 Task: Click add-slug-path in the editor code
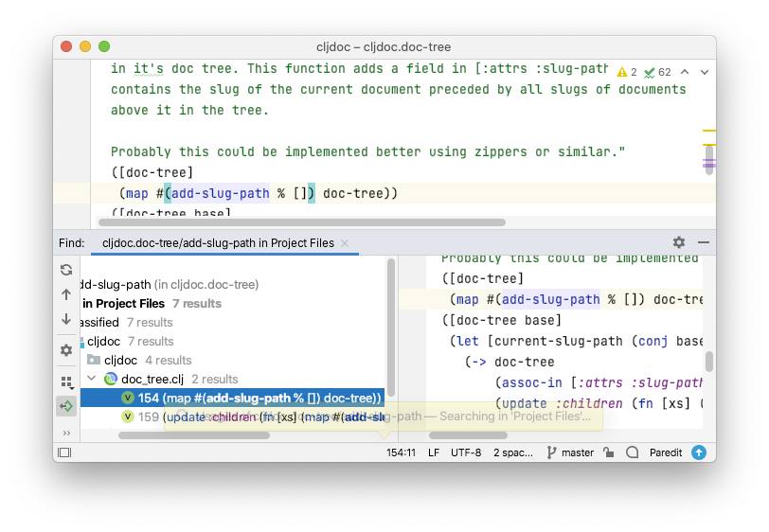[x=221, y=194]
